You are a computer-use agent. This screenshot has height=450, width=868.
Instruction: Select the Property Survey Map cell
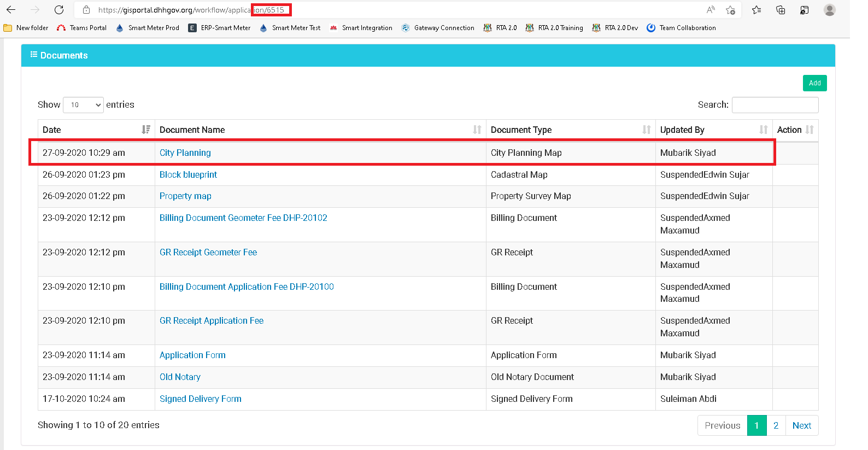(x=571, y=196)
